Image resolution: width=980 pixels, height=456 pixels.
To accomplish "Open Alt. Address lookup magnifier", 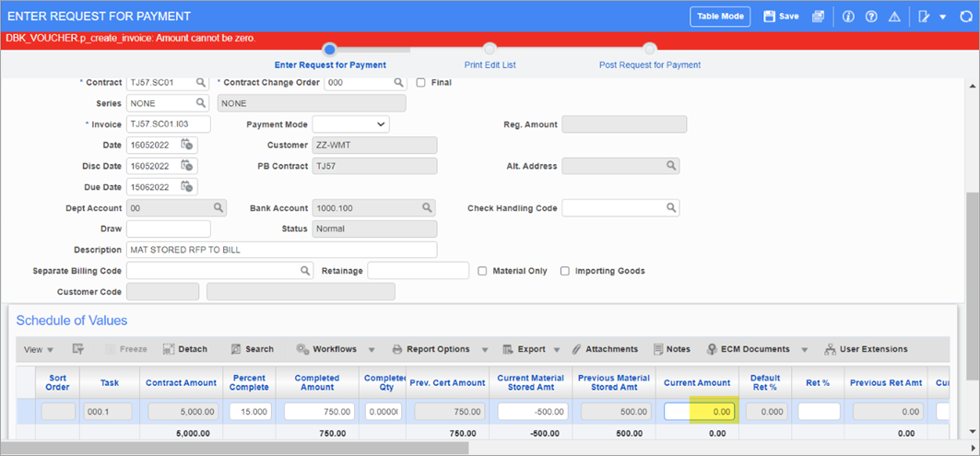I will click(670, 166).
